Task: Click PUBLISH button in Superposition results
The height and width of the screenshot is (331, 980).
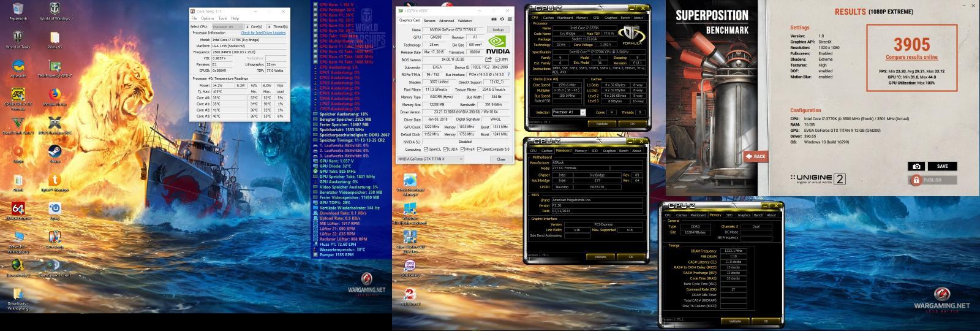Action: coord(932,180)
